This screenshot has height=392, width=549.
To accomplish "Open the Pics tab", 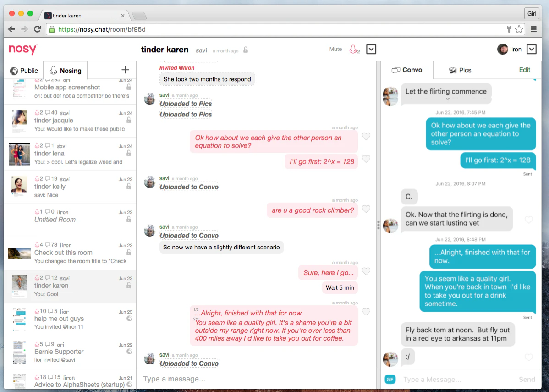I will click(460, 70).
